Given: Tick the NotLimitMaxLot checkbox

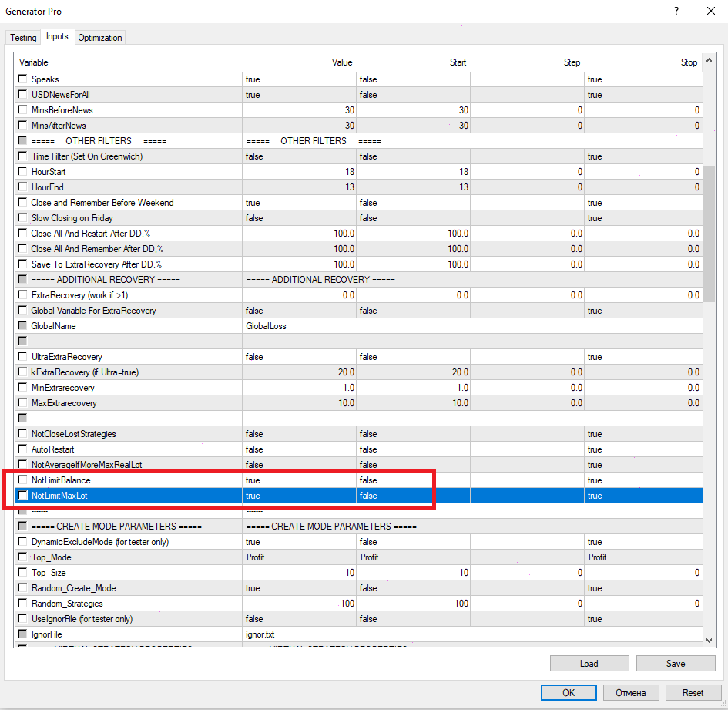Looking at the screenshot, I should (x=22, y=496).
